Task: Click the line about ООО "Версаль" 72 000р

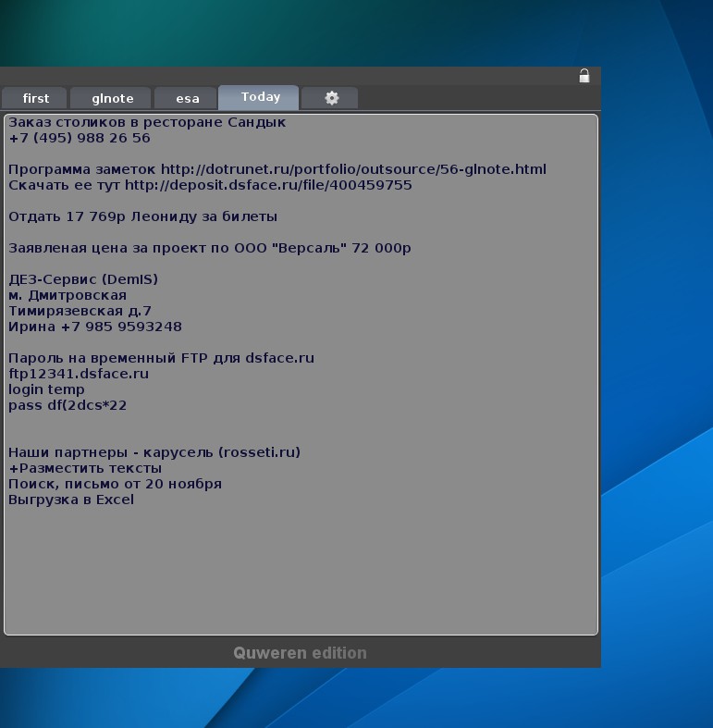Action: tap(209, 248)
